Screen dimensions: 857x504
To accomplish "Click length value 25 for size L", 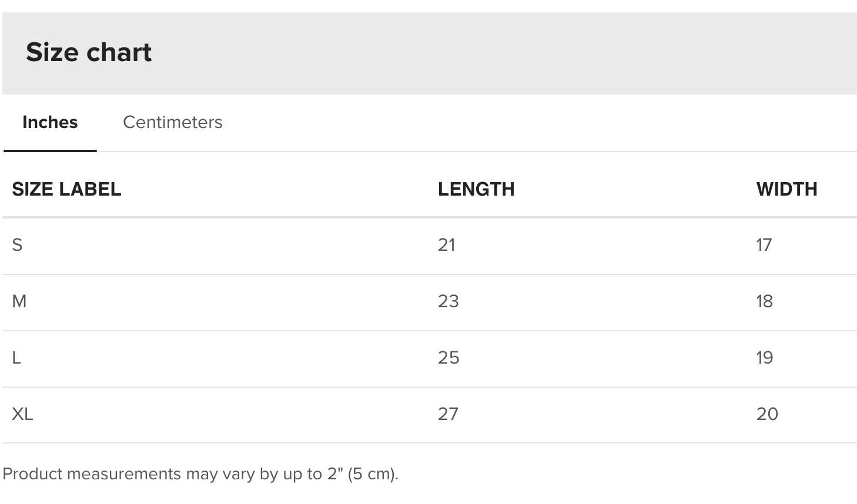I will coord(448,358).
